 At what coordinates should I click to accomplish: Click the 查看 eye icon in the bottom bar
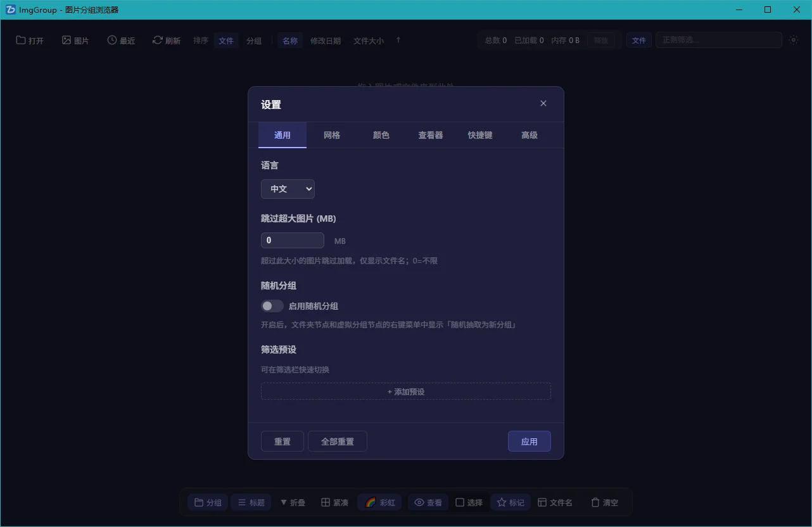pos(419,502)
